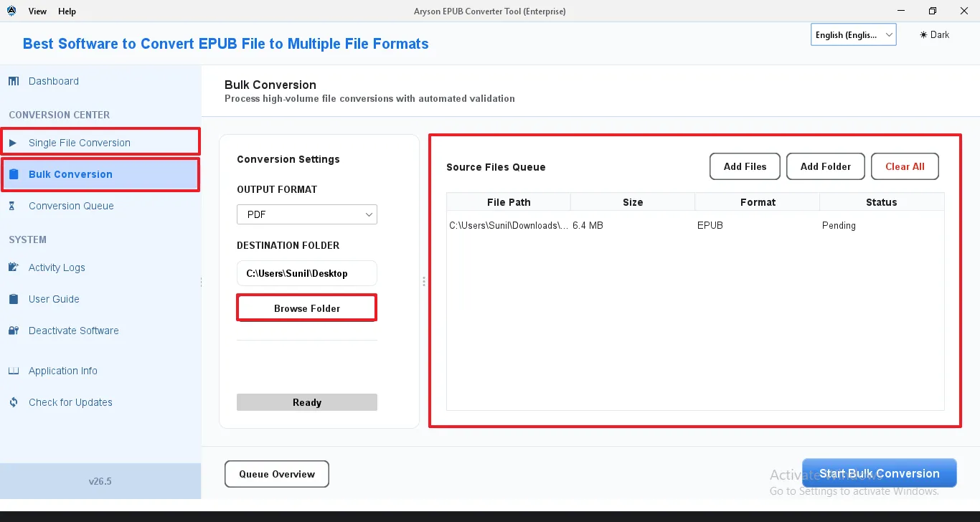The height and width of the screenshot is (522, 980).
Task: Click the User Guide book icon
Action: click(x=14, y=299)
